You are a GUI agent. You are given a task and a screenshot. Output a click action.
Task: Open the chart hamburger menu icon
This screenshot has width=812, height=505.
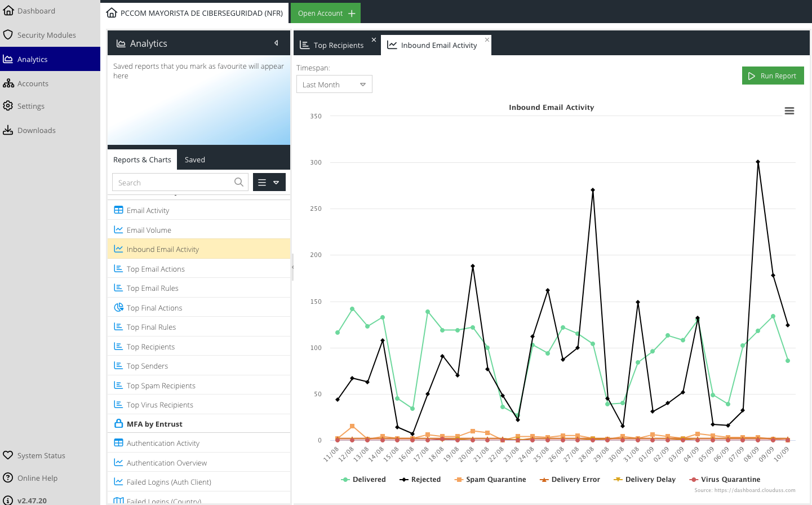coord(789,111)
